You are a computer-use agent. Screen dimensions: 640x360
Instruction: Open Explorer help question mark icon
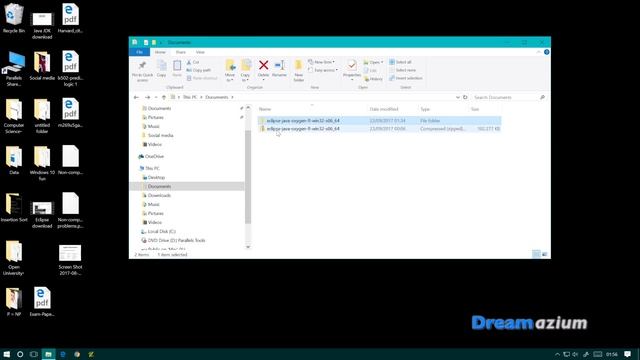[547, 52]
